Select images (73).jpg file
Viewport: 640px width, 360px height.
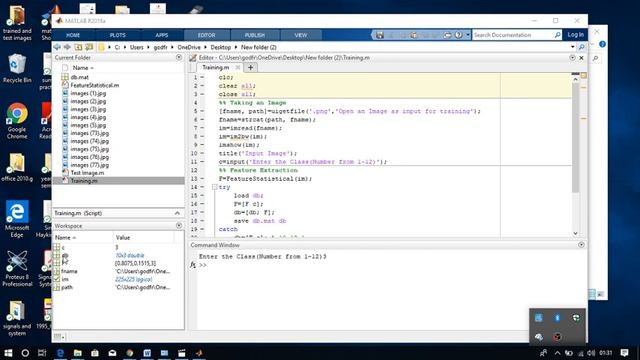click(89, 133)
